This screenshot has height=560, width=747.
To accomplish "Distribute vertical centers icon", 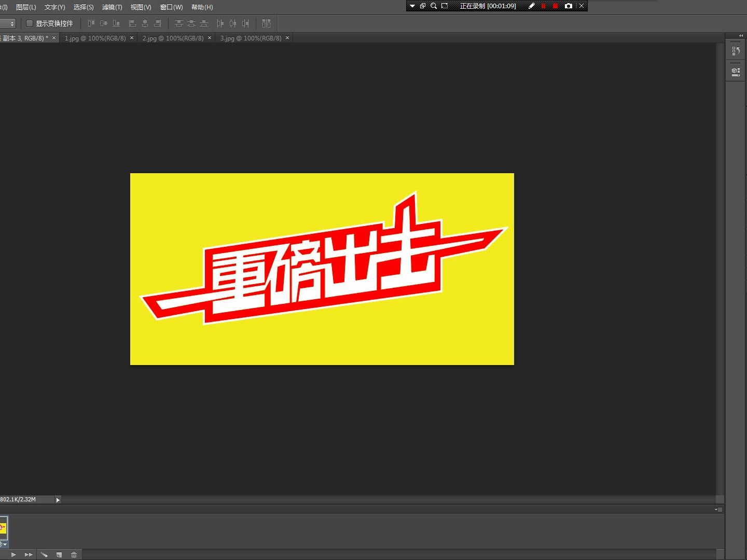I will (x=191, y=23).
